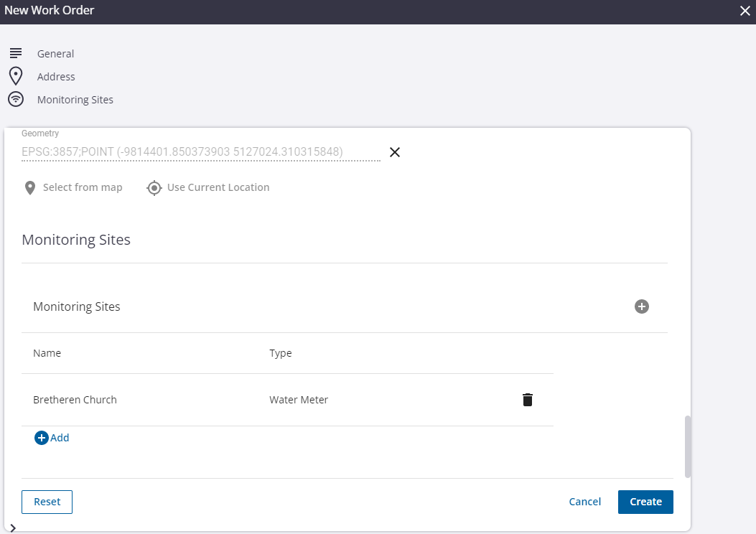Jump to Monitoring Sites section link
The width and height of the screenshot is (756, 534).
click(x=75, y=100)
